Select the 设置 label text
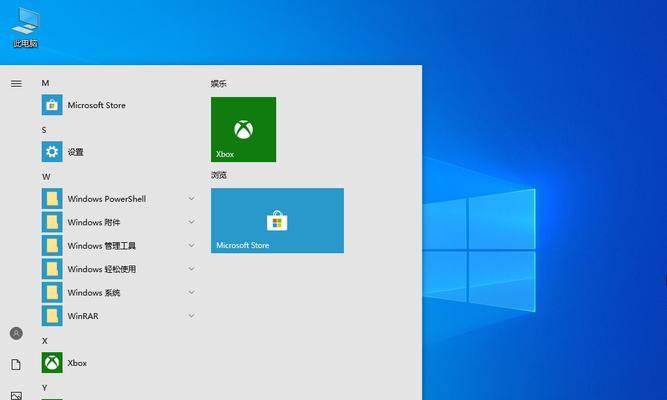 click(x=76, y=152)
